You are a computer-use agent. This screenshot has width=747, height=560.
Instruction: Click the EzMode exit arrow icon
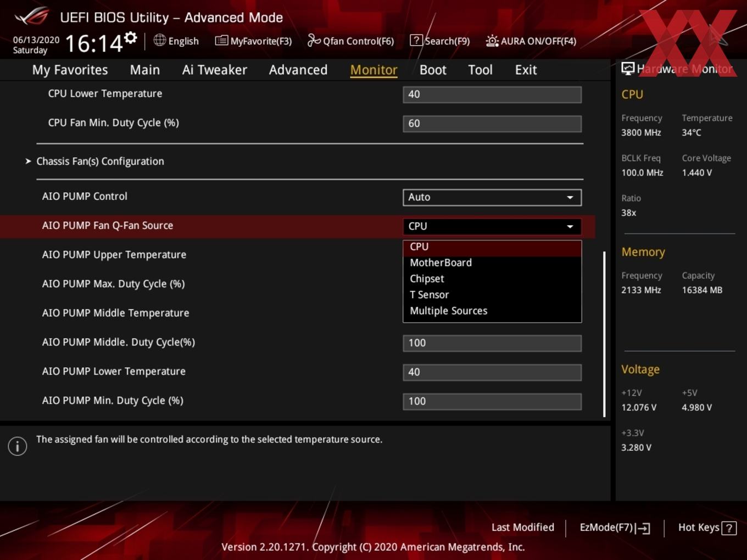[643, 528]
